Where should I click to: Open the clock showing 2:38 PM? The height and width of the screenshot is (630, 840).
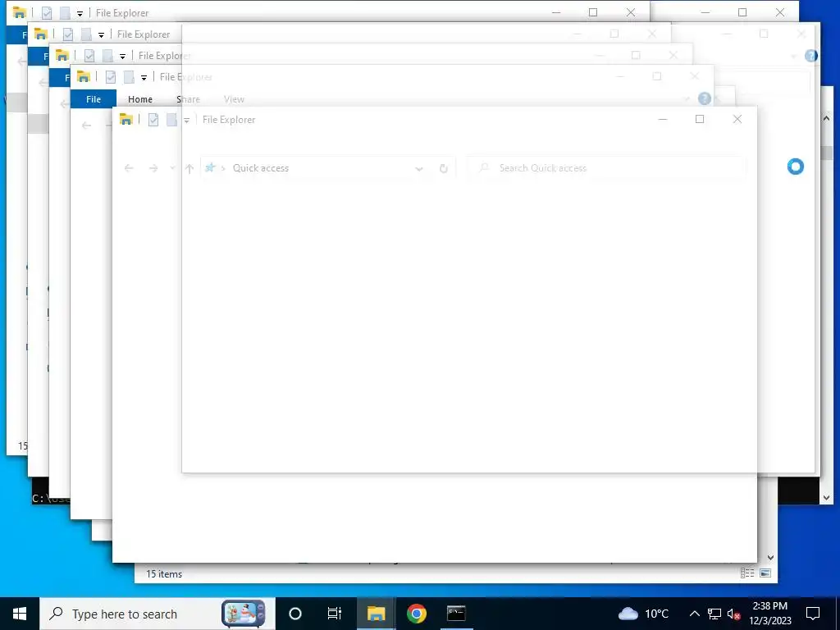769,614
